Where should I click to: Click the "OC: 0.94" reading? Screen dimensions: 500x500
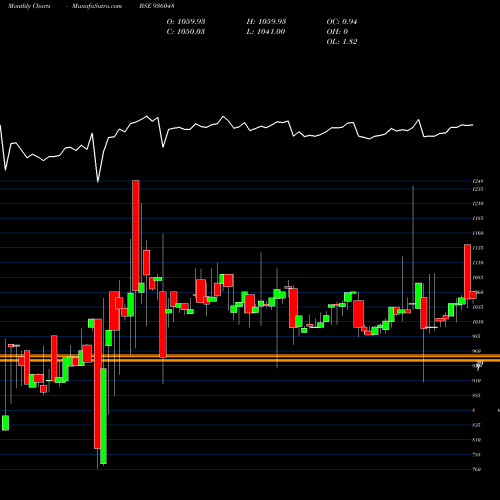click(x=342, y=22)
